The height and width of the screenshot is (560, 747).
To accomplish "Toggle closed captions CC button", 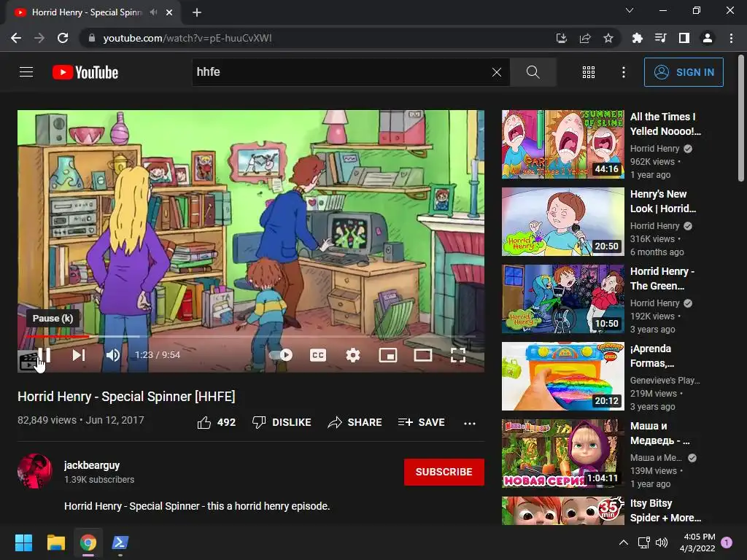I will [x=318, y=355].
